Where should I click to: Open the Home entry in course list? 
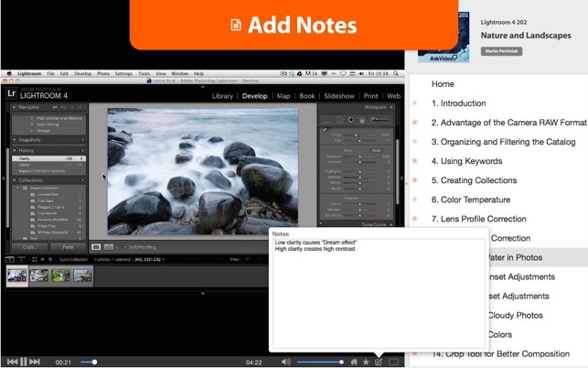[x=443, y=84]
